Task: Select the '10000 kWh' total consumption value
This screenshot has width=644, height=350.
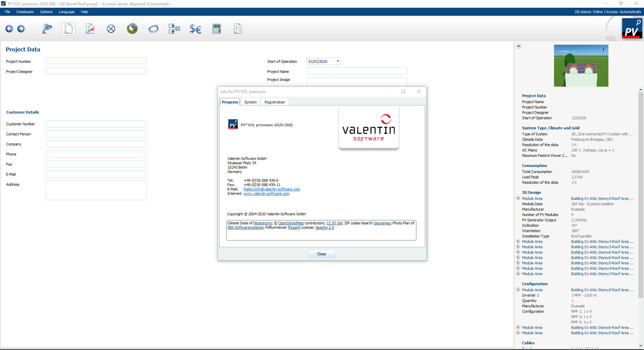Action: coord(580,172)
